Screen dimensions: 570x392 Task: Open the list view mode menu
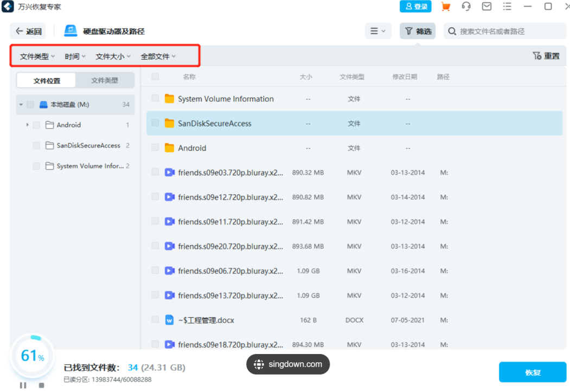[x=378, y=31]
